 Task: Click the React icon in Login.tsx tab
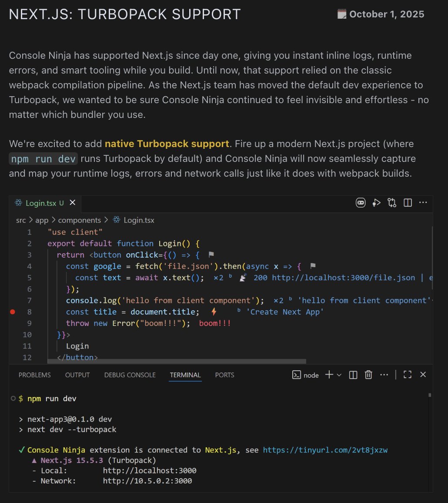pyautogui.click(x=19, y=203)
